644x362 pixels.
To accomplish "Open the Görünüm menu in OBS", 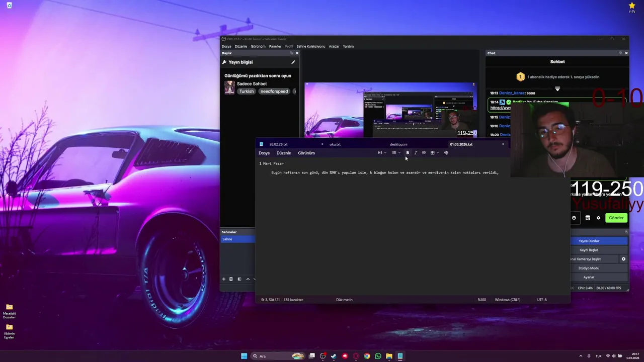I will pyautogui.click(x=258, y=46).
